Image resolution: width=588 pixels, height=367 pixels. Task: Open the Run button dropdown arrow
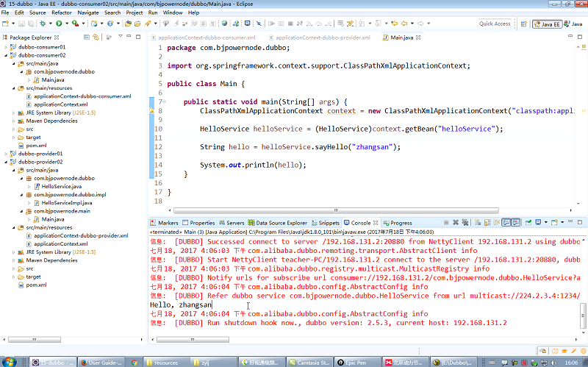point(65,24)
